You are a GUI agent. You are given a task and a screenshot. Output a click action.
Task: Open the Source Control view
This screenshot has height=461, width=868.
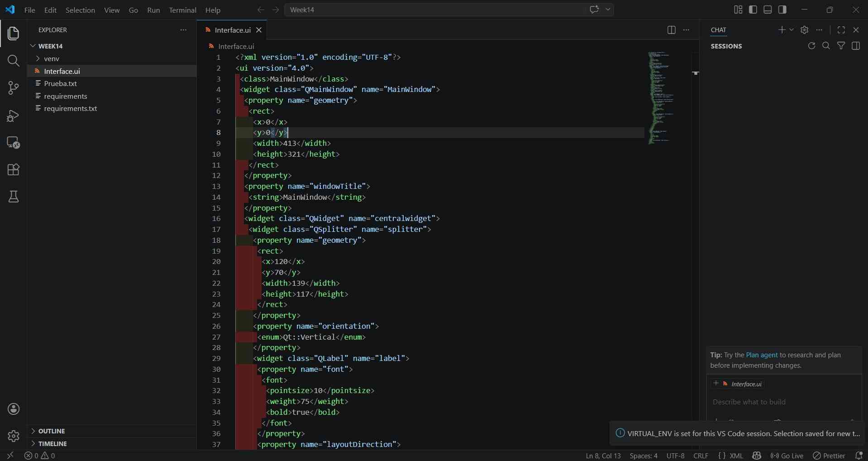pyautogui.click(x=14, y=88)
